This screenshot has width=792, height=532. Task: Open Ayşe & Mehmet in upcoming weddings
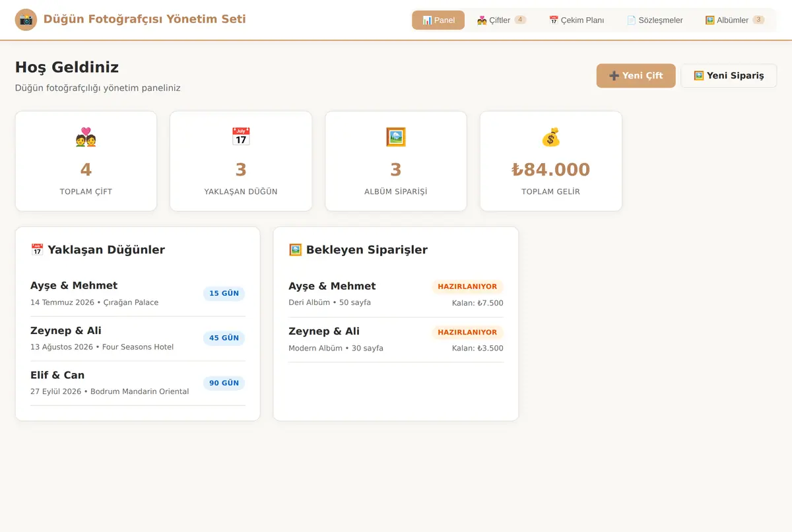[x=137, y=294]
